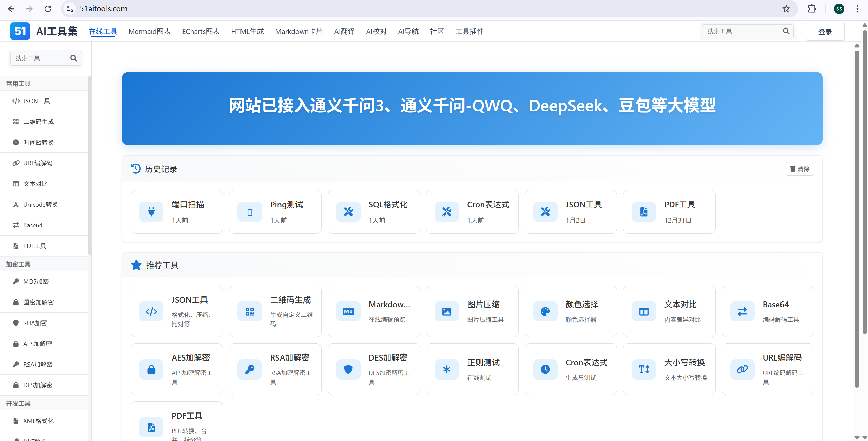The width and height of the screenshot is (868, 441).
Task: Click the Markdown editor icon in recommended tools
Action: pyautogui.click(x=348, y=311)
